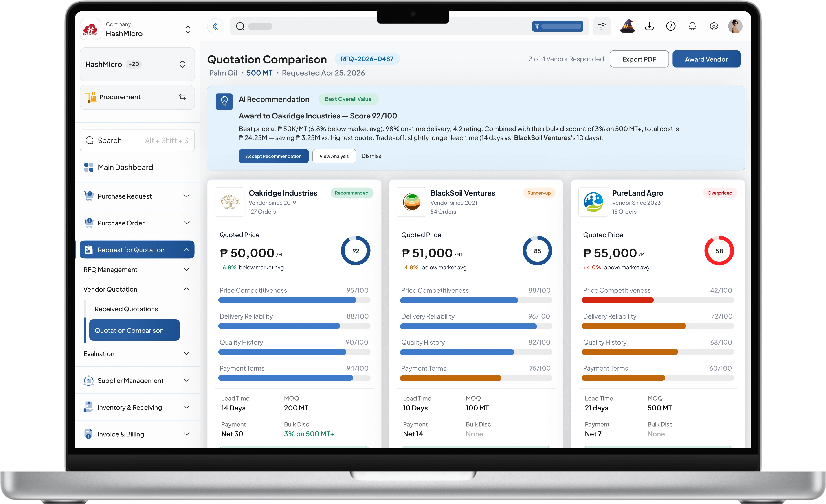826x504 pixels.
Task: Click the PureLand Agro logo
Action: [x=593, y=202]
